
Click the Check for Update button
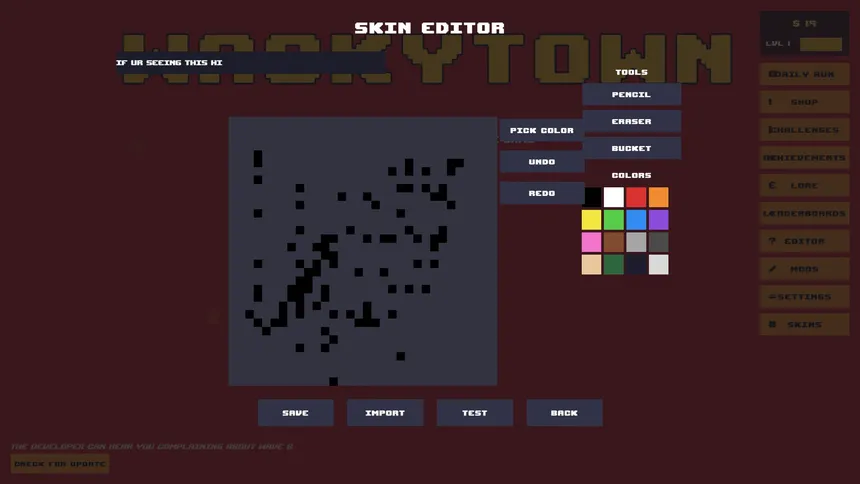coord(60,464)
